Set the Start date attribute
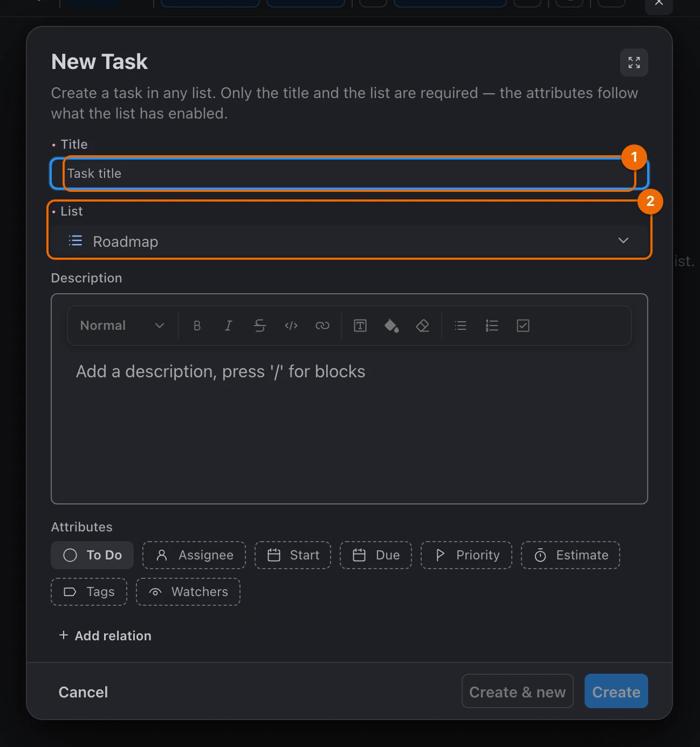The width and height of the screenshot is (700, 747). coord(293,555)
